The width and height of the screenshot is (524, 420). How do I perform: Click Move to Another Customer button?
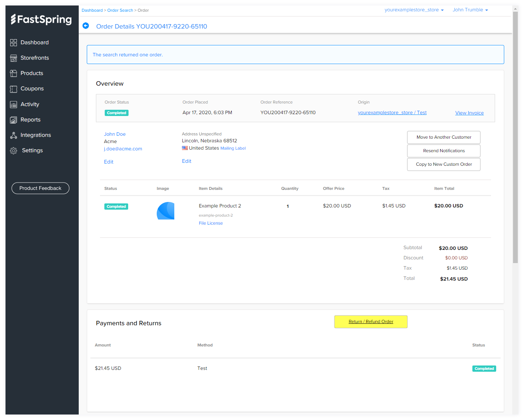click(x=443, y=137)
